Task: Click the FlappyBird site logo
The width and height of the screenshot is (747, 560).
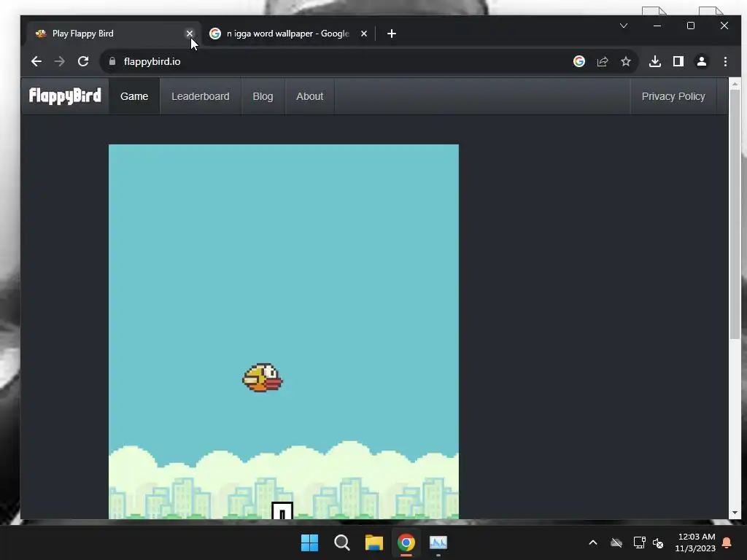Action: tap(65, 96)
